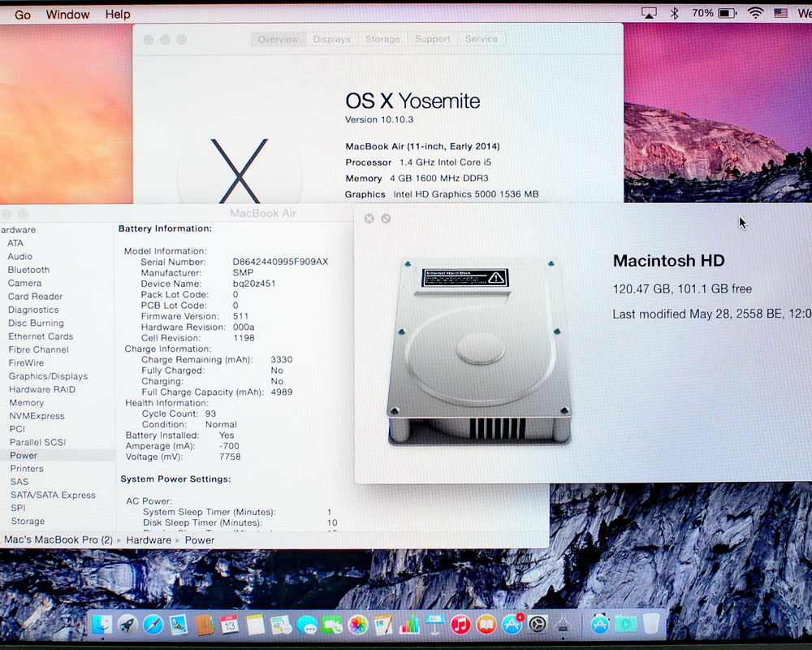Image resolution: width=812 pixels, height=650 pixels.
Task: Switch to Storage tab in About This Mac
Action: coord(382,39)
